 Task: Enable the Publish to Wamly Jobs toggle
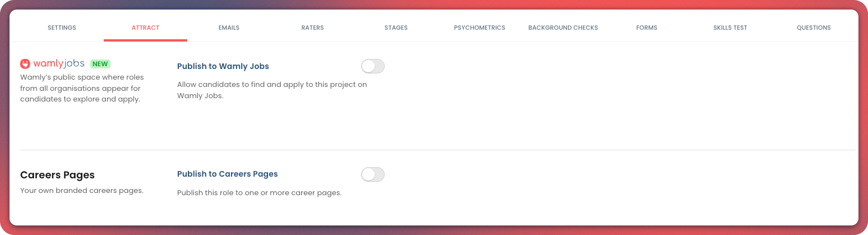[373, 66]
